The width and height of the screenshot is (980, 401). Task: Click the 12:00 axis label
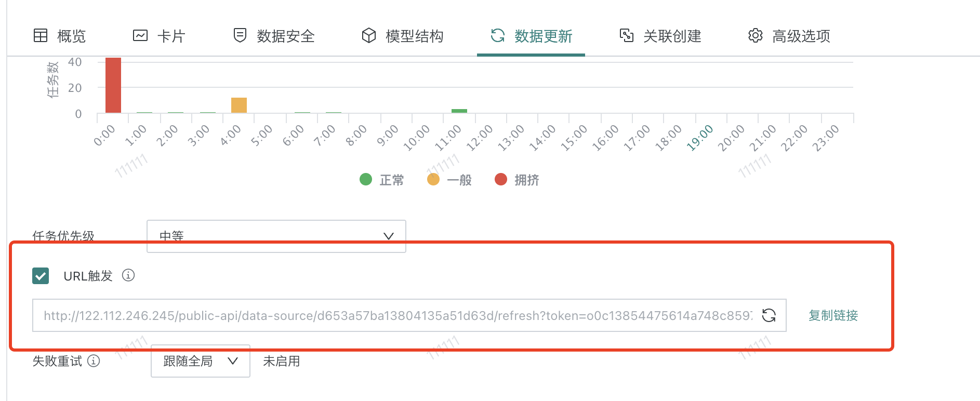tap(479, 138)
